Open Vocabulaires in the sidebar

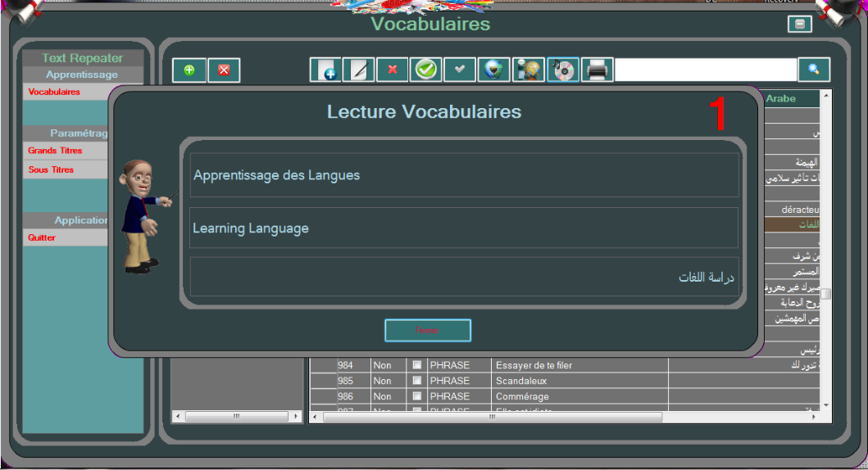(55, 92)
